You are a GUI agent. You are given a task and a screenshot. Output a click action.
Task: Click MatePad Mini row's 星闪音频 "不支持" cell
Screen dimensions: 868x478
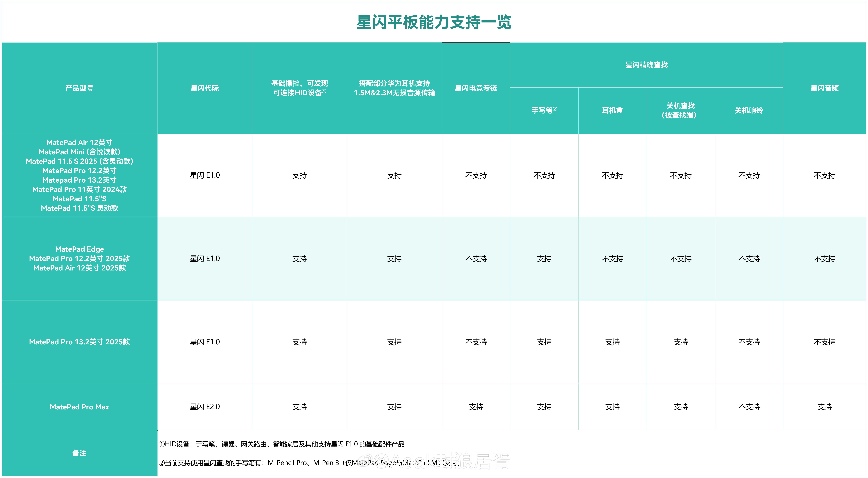click(x=825, y=175)
